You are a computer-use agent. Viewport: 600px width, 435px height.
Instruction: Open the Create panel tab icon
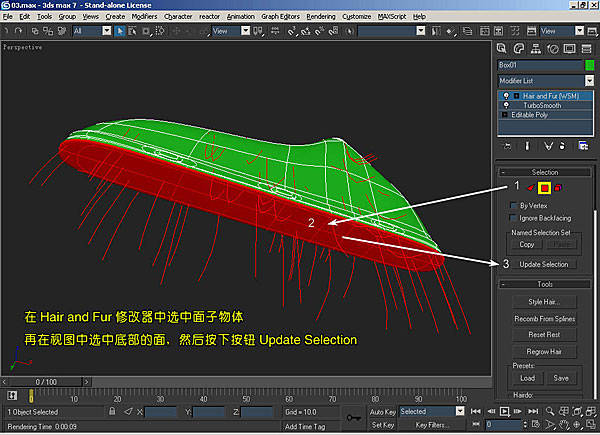(x=501, y=49)
